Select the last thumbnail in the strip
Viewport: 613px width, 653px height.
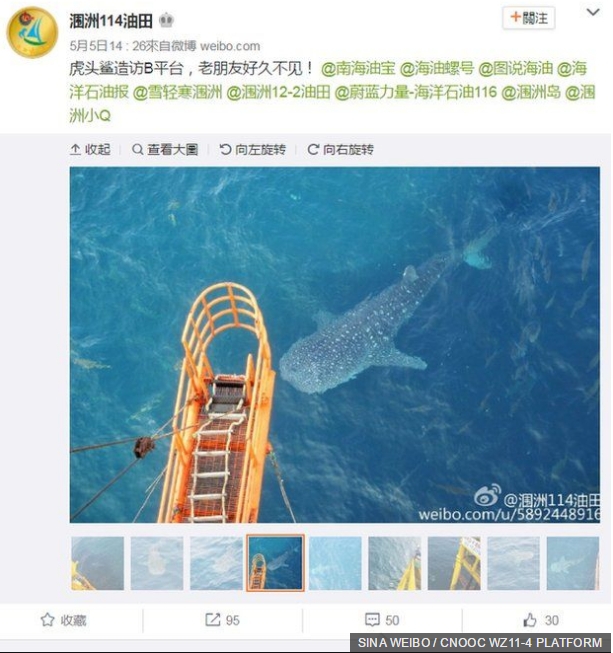[573, 563]
